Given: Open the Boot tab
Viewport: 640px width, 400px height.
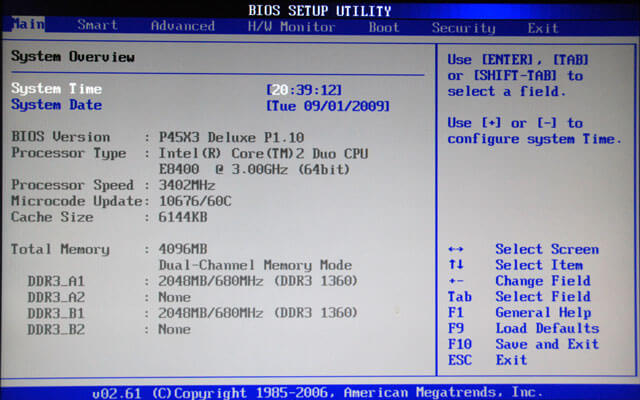Looking at the screenshot, I should (x=384, y=27).
